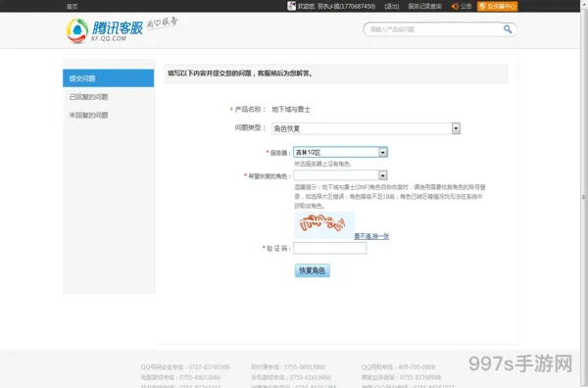Open 服务记录查询 in the top bar
Image resolution: width=588 pixels, height=388 pixels.
coord(425,7)
